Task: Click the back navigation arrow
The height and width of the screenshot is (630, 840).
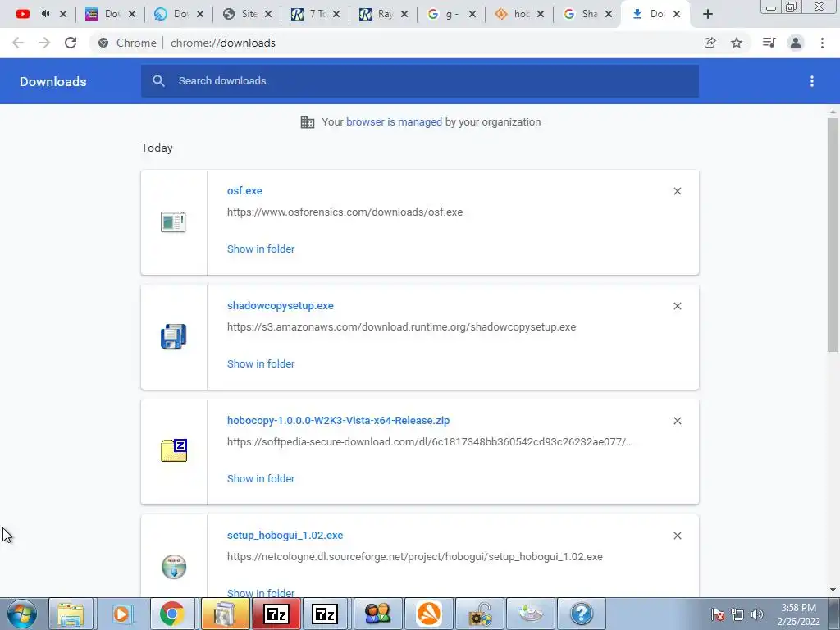Action: click(18, 43)
